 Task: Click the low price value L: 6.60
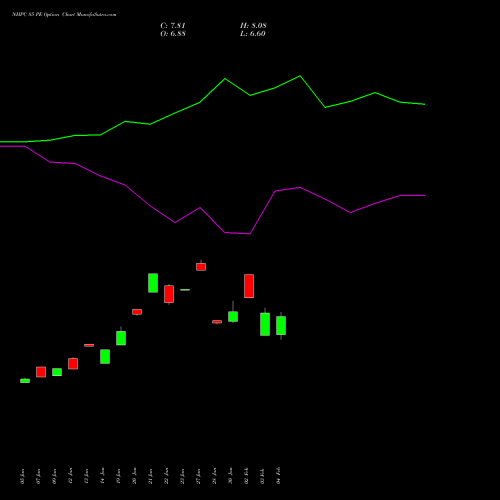[253, 34]
